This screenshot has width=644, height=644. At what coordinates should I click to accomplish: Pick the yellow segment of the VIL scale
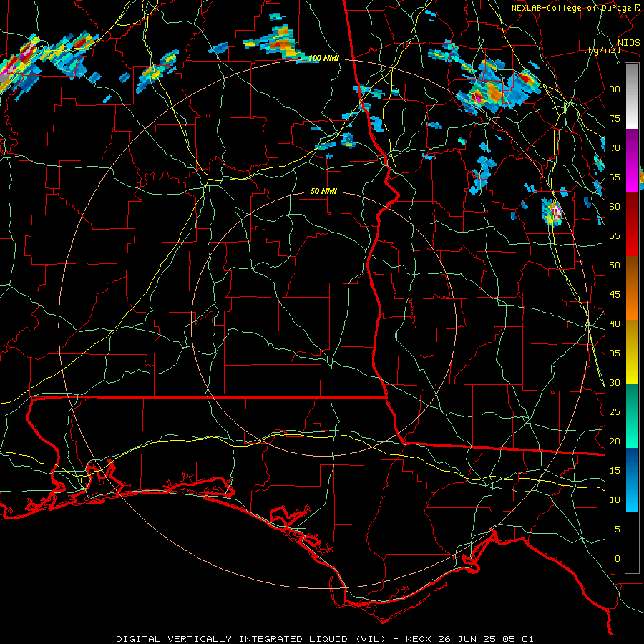click(632, 352)
